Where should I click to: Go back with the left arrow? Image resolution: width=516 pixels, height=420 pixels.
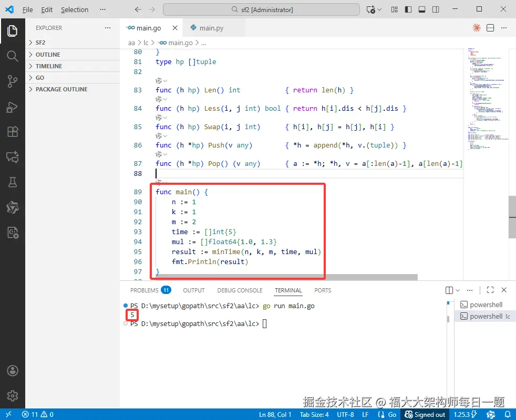[138, 9]
